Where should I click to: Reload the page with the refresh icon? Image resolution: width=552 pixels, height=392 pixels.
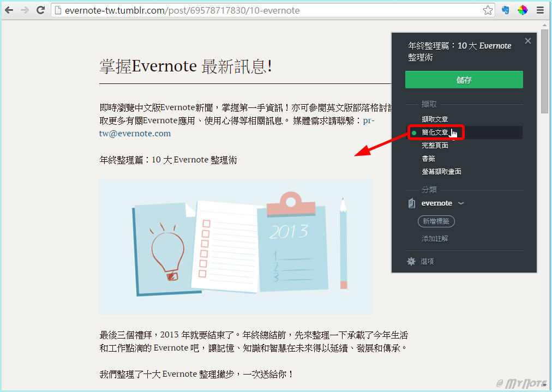coord(41,10)
